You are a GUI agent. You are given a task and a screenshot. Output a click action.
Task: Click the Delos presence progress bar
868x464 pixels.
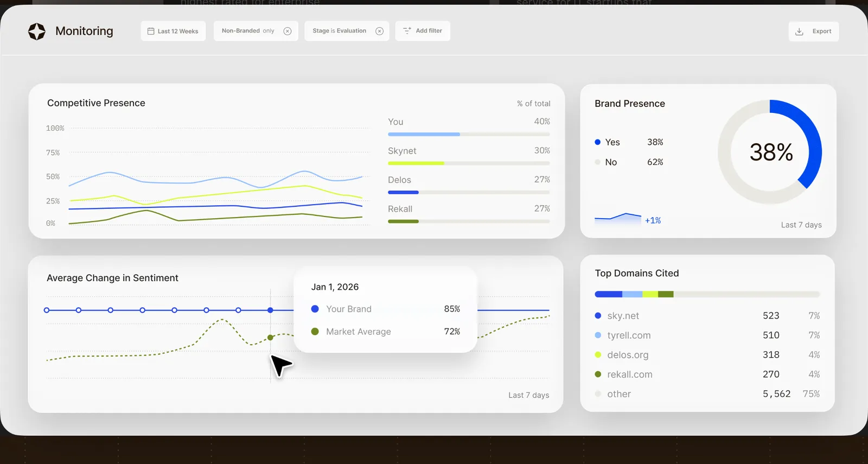coord(469,192)
